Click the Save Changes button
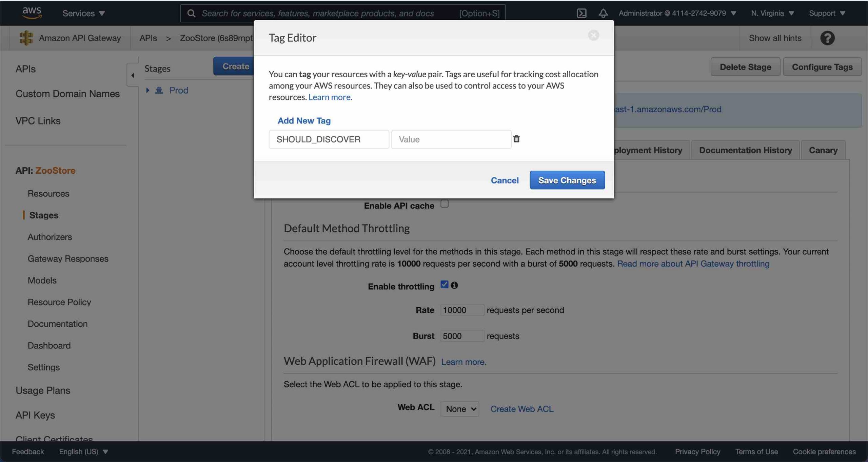This screenshot has width=868, height=462. (567, 180)
